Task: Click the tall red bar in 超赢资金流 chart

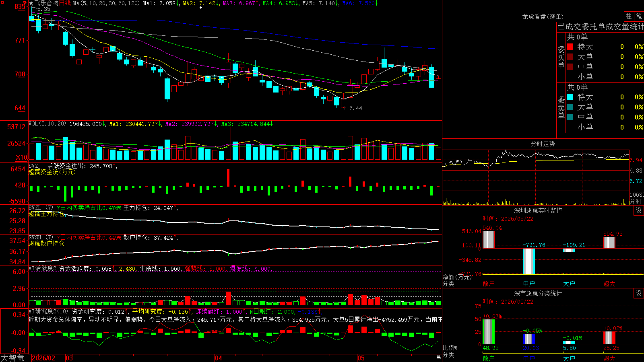Action: click(228, 177)
